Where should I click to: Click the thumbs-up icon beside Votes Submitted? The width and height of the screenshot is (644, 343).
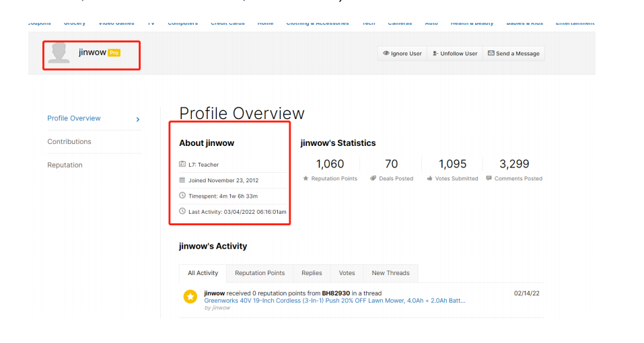coord(429,178)
